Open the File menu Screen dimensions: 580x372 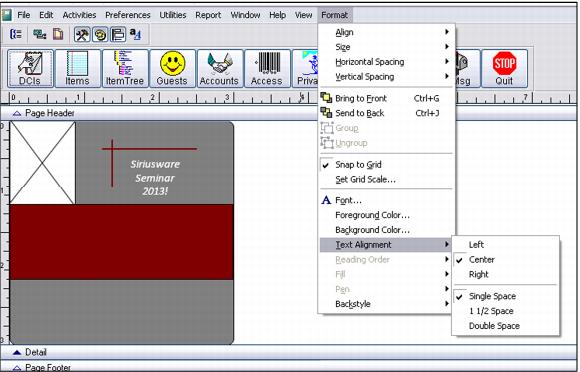24,15
